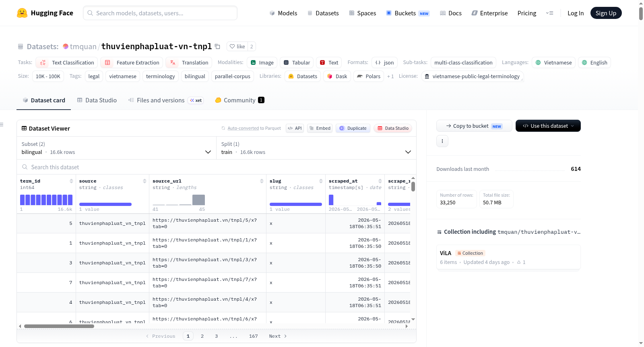Focus the Search this dataset field
The image size is (644, 347).
point(217,167)
